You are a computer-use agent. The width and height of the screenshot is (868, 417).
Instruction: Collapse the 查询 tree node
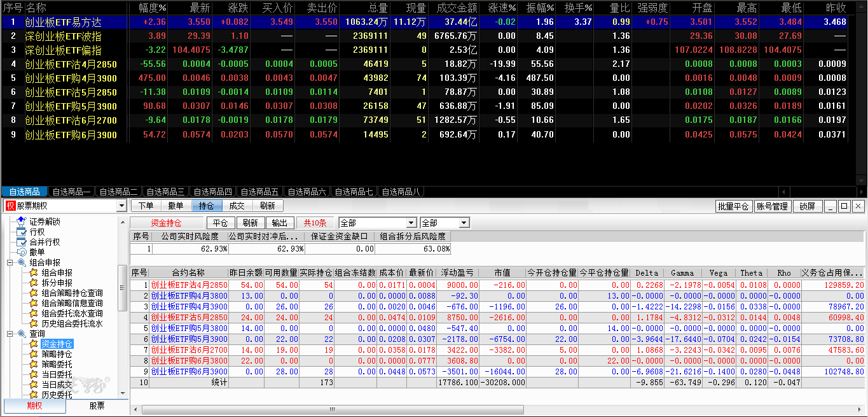(x=10, y=334)
